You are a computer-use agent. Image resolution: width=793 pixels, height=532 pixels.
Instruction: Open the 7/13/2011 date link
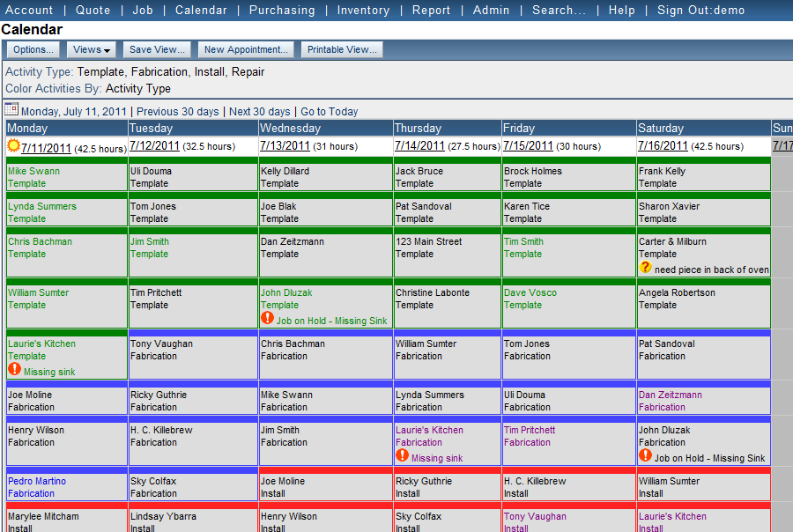[x=285, y=146]
